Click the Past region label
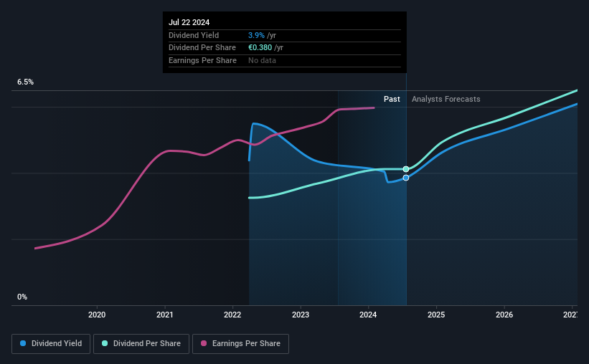Screen dimensions: 589x364 [x=392, y=99]
